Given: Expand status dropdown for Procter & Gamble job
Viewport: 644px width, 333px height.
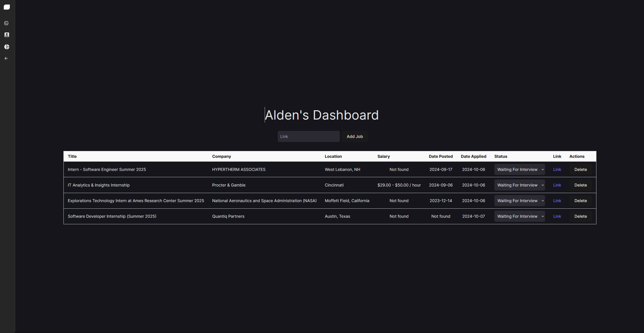Looking at the screenshot, I should tap(519, 185).
